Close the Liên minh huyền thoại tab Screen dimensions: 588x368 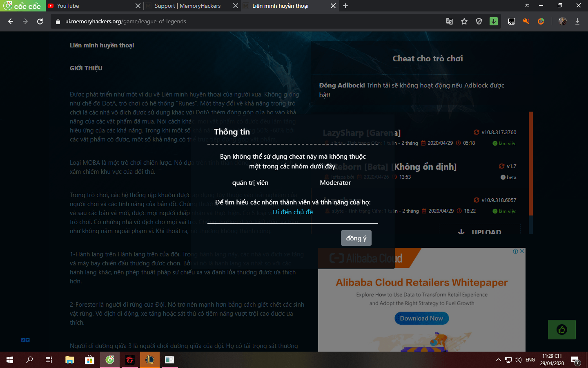tap(333, 6)
